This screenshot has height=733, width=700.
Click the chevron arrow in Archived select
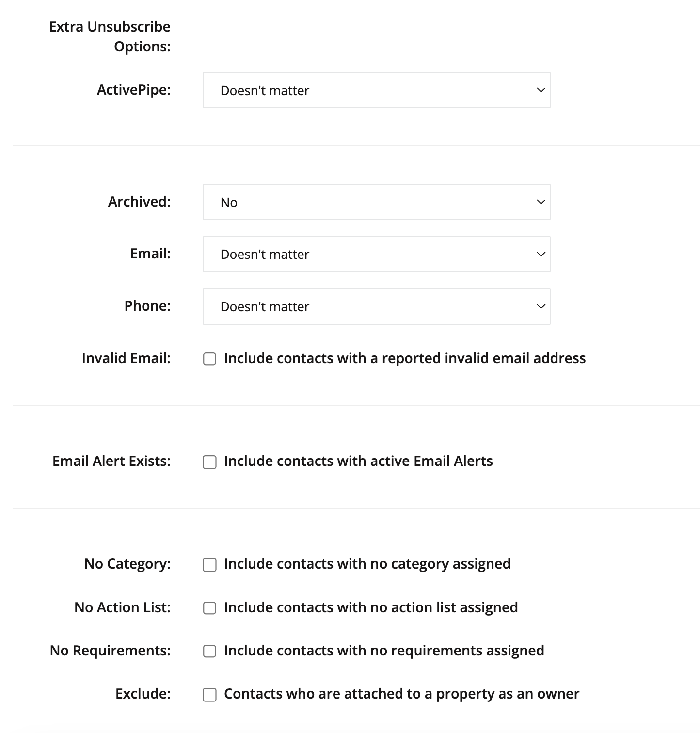[x=541, y=202]
